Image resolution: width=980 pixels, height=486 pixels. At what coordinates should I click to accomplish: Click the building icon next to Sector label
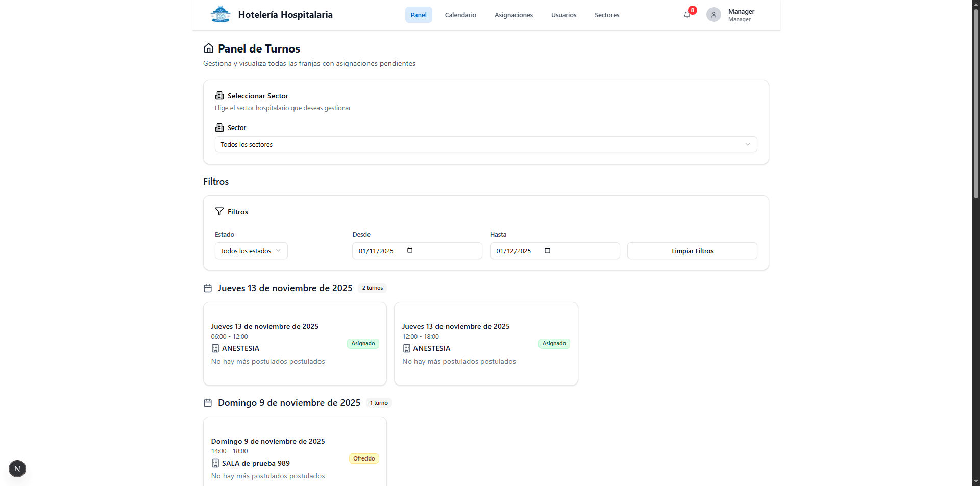[x=219, y=127]
